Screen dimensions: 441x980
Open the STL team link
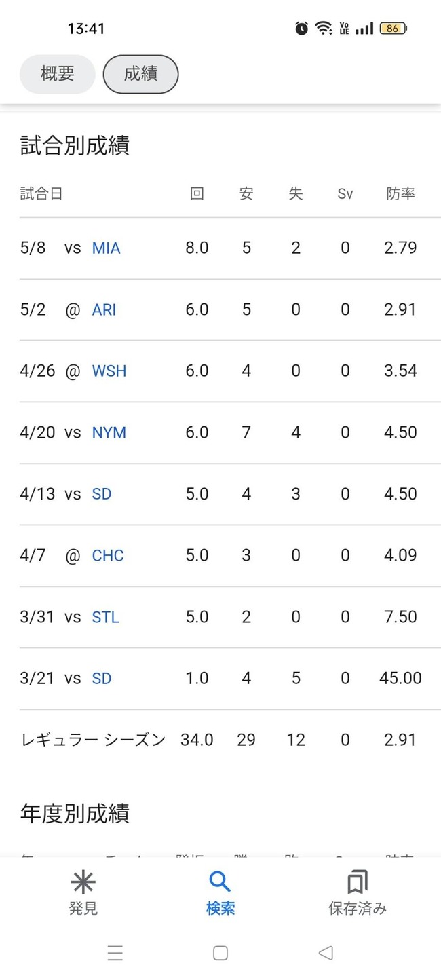coord(105,617)
